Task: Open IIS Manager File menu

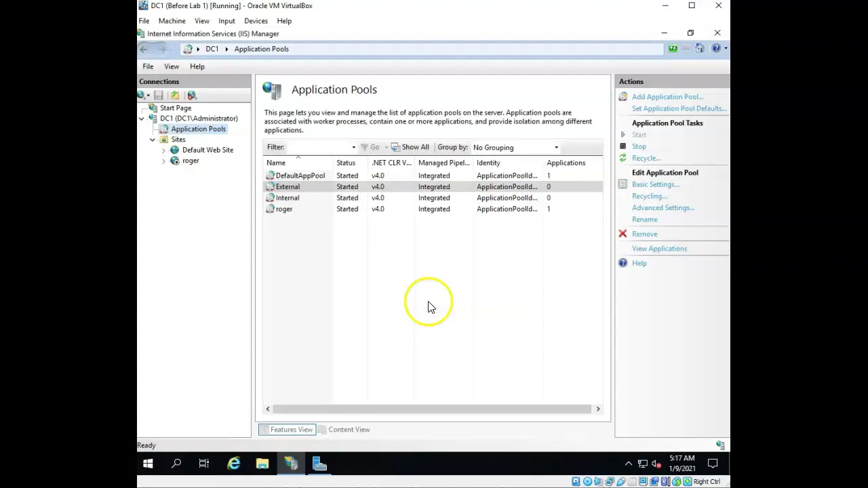Action: pyautogui.click(x=148, y=66)
